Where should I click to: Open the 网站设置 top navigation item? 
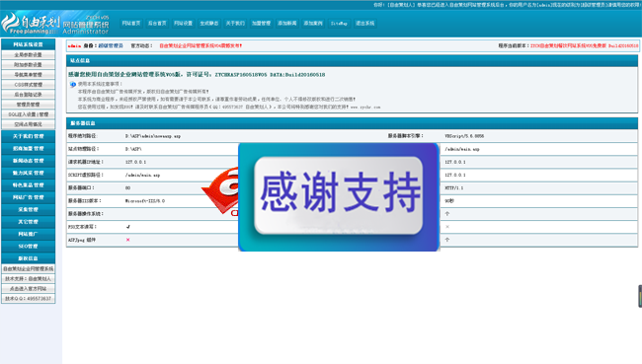pyautogui.click(x=183, y=24)
